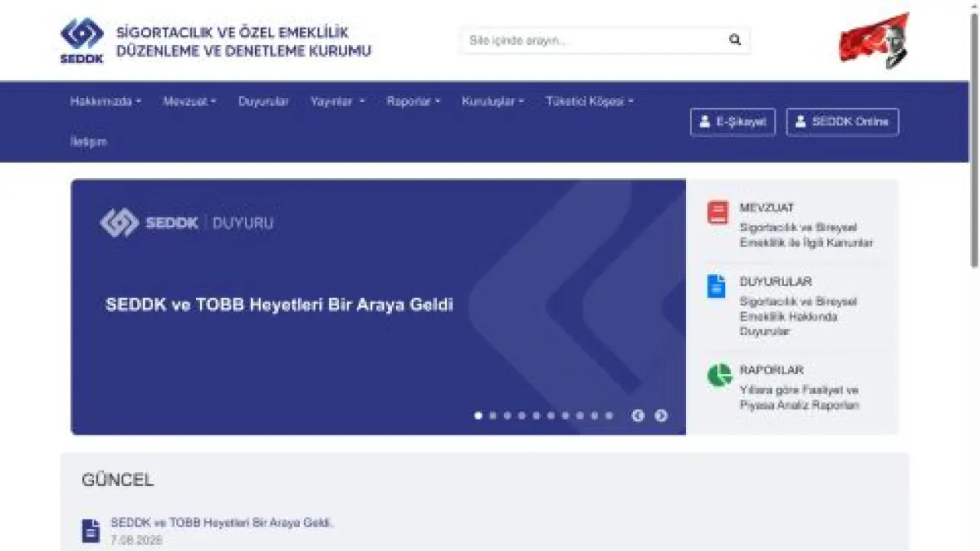The height and width of the screenshot is (551, 980).
Task: Click Sigortacılık ve Bireysel Emeklilik ile İlgili Kanunlar text
Action: [806, 235]
